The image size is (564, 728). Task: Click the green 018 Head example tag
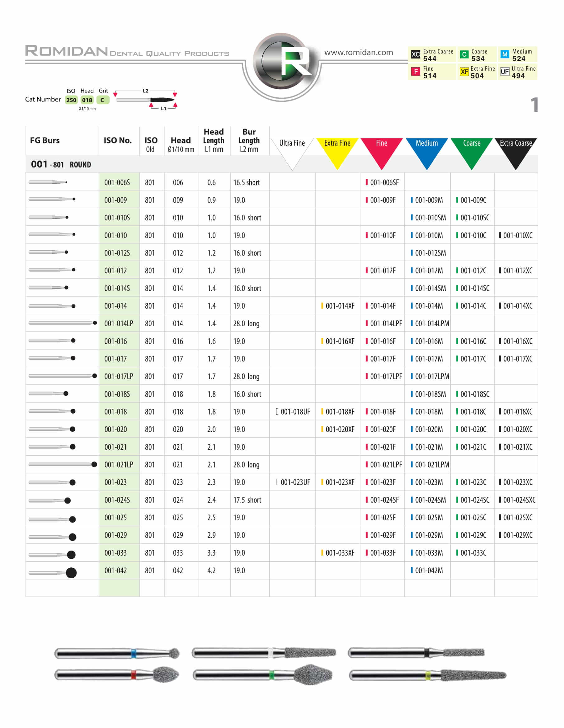87,100
